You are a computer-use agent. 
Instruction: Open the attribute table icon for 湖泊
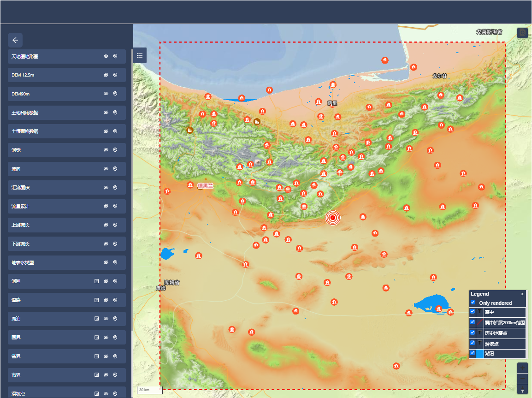click(97, 319)
